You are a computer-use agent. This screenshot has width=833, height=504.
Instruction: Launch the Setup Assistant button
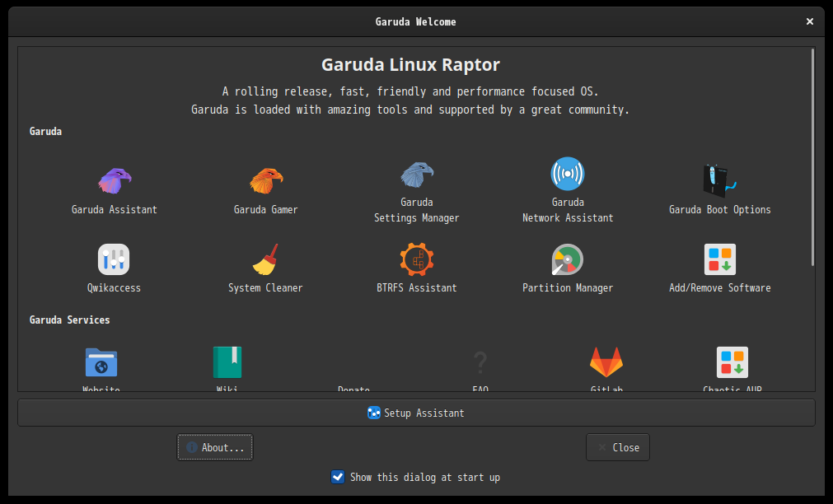coord(417,413)
